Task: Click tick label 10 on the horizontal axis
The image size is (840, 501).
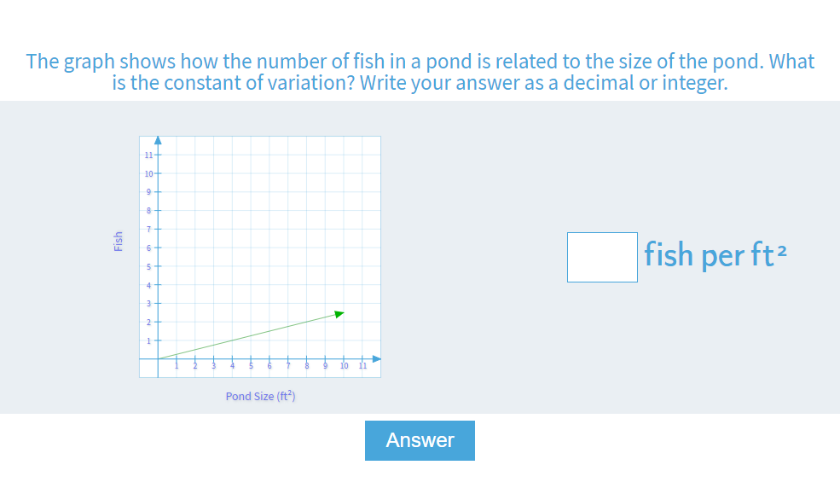Action: click(345, 368)
